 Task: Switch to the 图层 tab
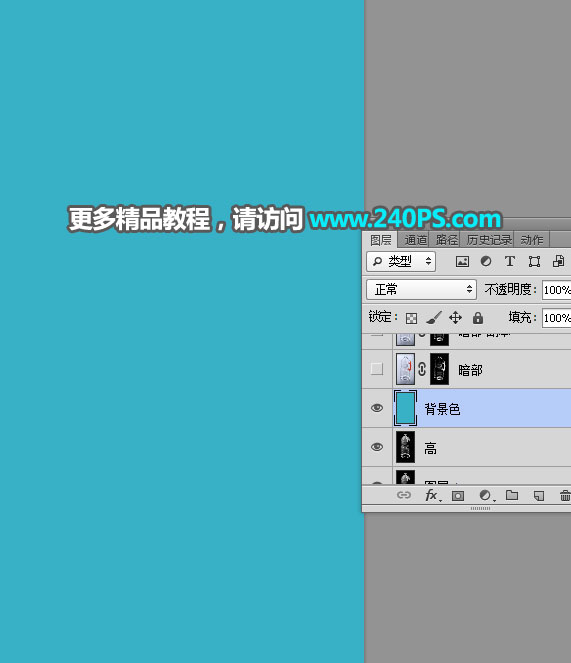pos(380,240)
